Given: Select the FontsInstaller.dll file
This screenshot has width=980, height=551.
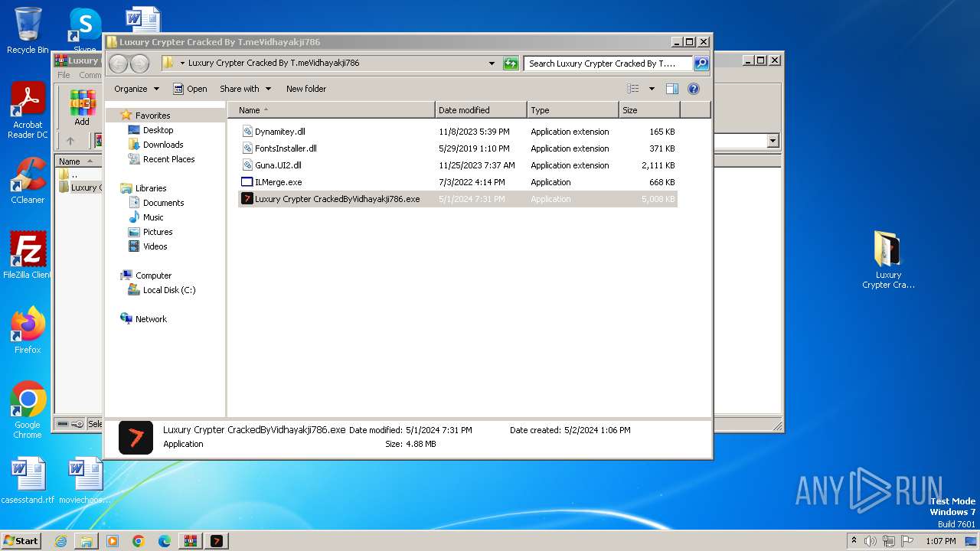Looking at the screenshot, I should click(458, 148).
